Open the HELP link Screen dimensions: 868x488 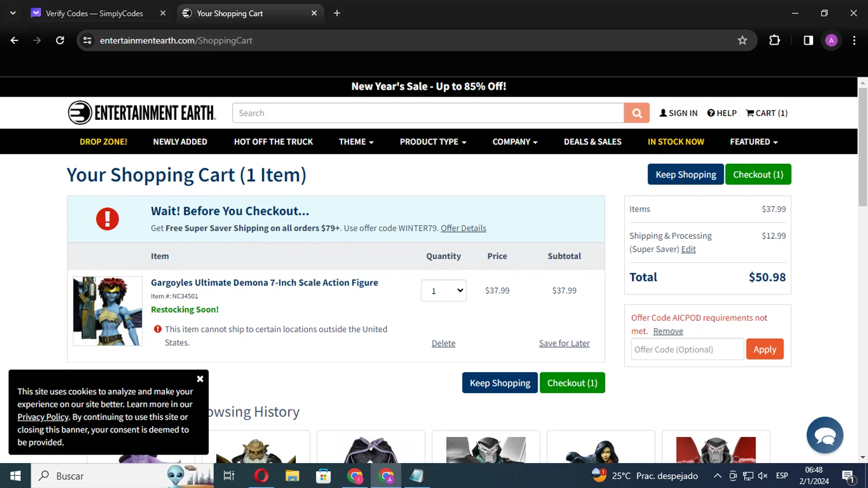coord(722,113)
